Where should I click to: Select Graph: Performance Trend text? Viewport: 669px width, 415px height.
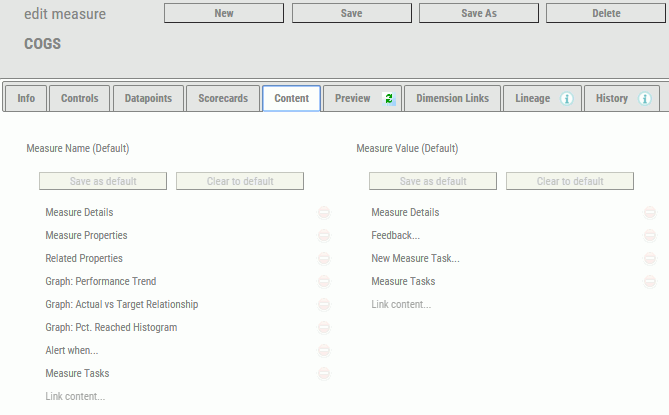point(101,282)
